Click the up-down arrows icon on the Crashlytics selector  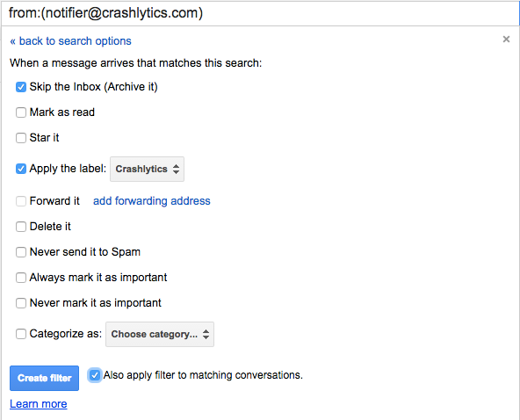coord(176,170)
